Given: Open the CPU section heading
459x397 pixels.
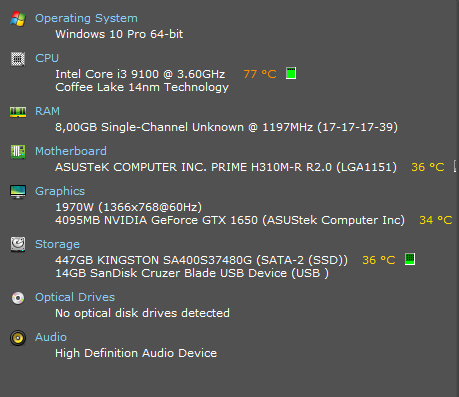Looking at the screenshot, I should pyautogui.click(x=47, y=58).
